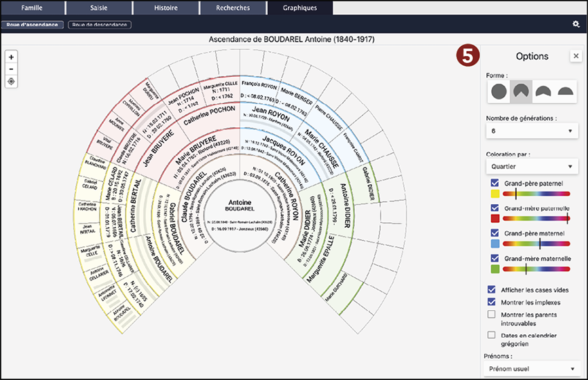Adjust the Grand-père maternel hue slider
This screenshot has width=588, height=380.
536,244
